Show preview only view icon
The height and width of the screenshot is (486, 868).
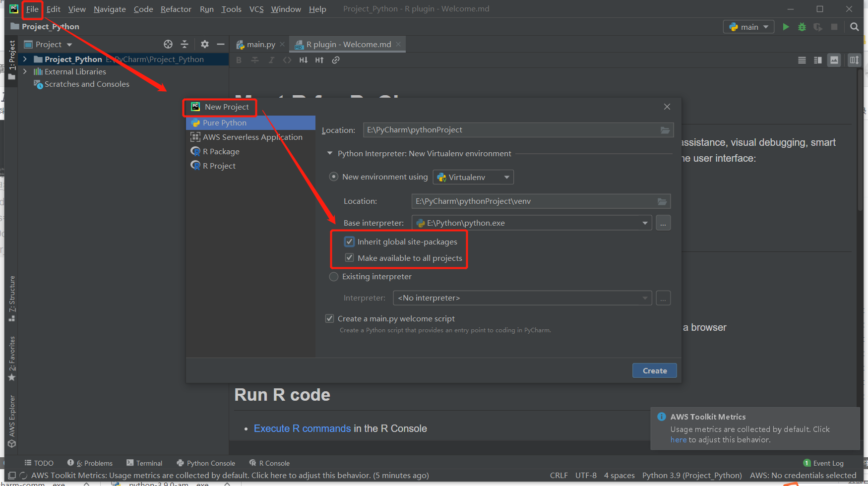point(834,60)
